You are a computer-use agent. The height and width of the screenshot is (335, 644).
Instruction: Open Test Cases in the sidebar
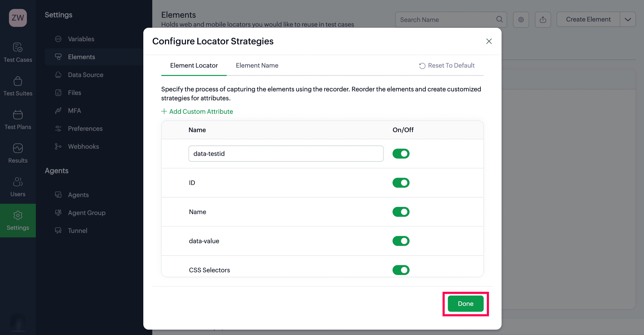tap(18, 52)
